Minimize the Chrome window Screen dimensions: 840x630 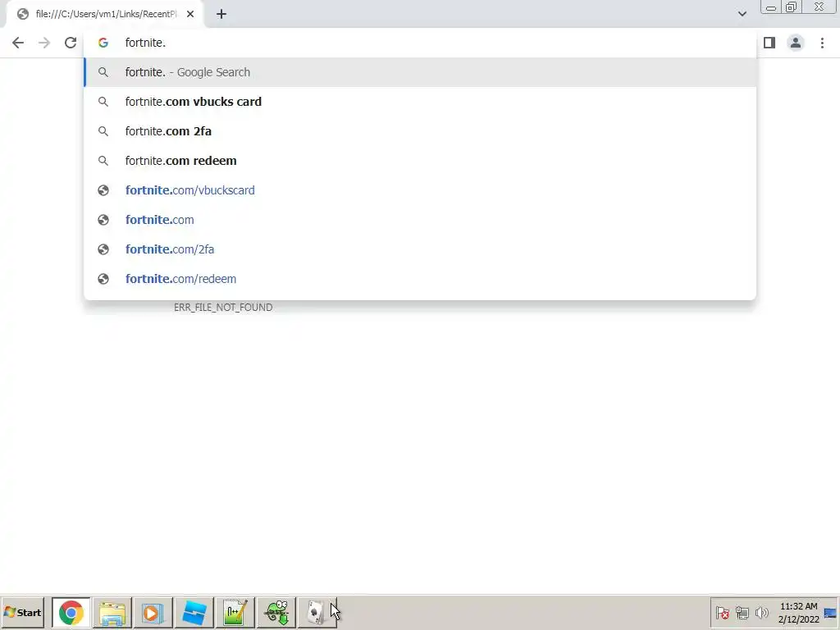tap(771, 7)
